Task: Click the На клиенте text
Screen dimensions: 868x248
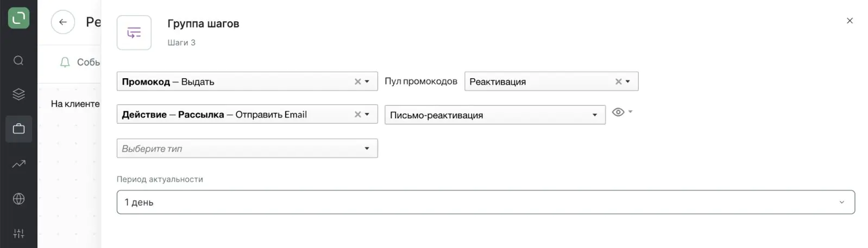Action: click(76, 104)
